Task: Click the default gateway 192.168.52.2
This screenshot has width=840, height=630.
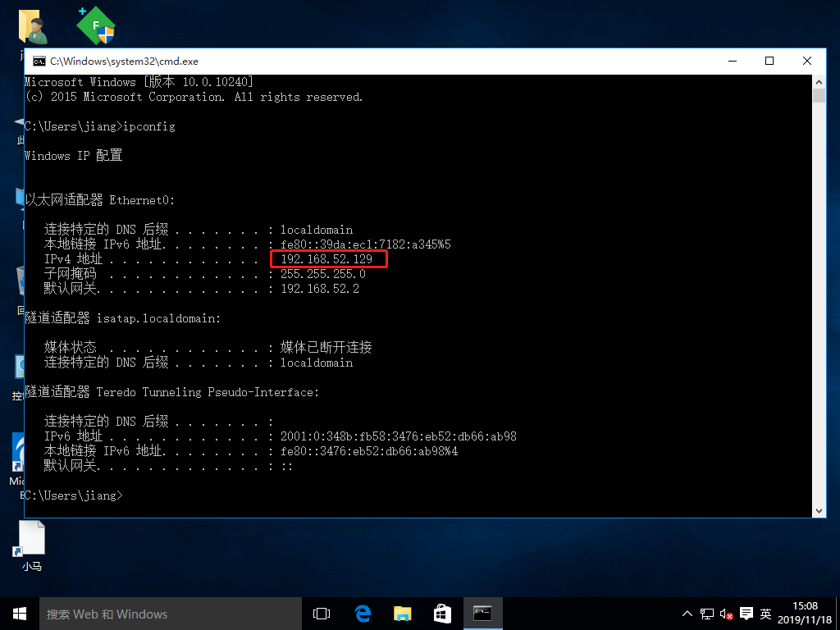Action: 320,289
